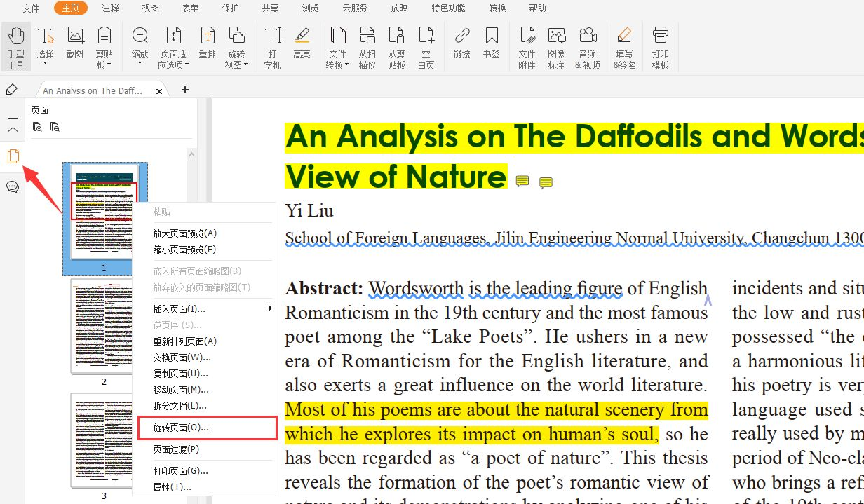Switch to the Annotate (注释) ribbon tab
Screen dimensions: 864x504
point(110,8)
